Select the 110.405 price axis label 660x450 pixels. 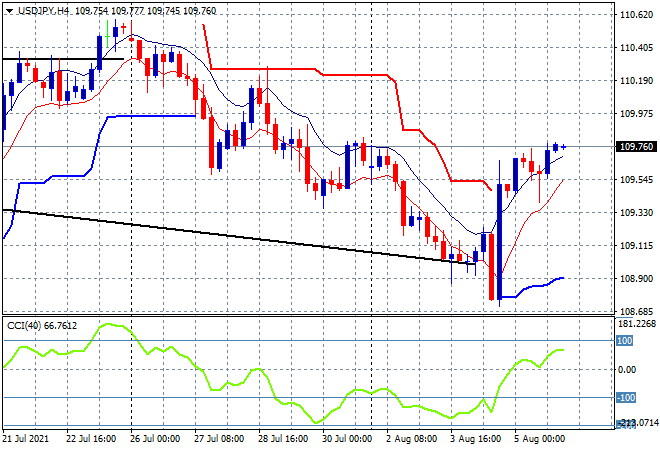pyautogui.click(x=636, y=48)
